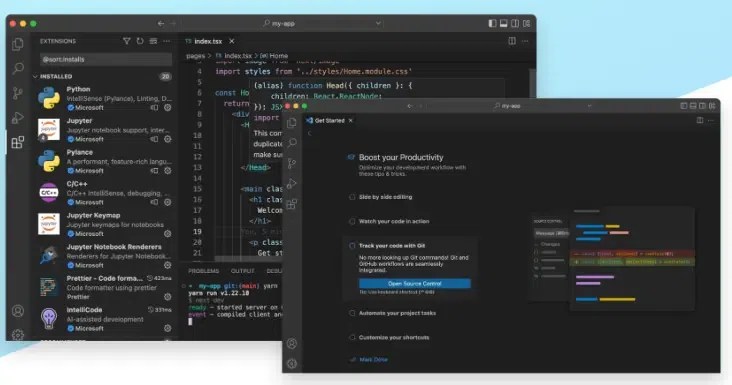Screen dimensions: 732x385
Task: Open Extensions panel more actions ellipsis
Action: tap(167, 41)
